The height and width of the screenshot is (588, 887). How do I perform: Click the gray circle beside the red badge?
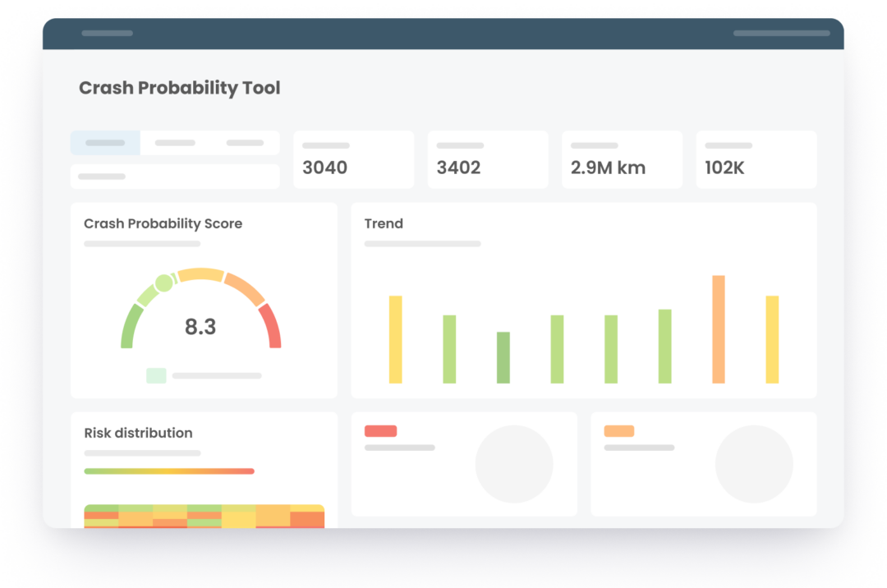(514, 464)
